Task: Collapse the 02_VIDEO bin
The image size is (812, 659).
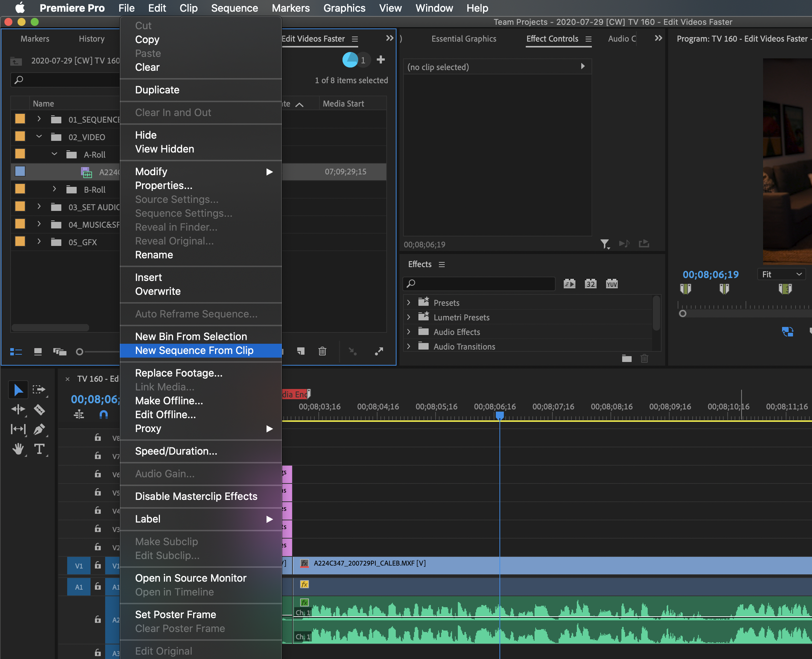Action: 39,137
